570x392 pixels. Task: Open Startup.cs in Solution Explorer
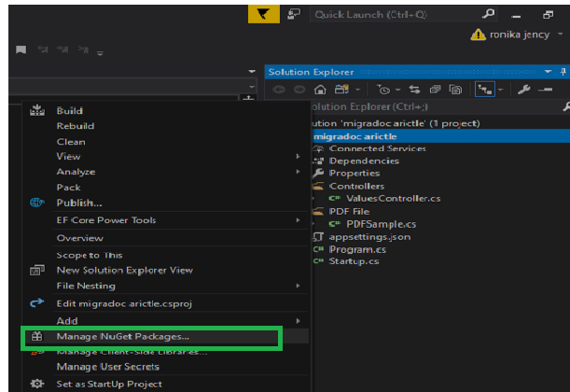354,261
